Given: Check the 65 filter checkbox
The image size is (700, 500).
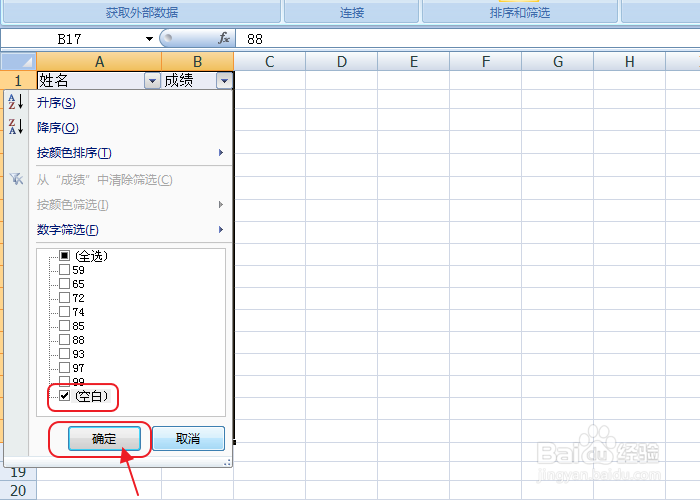Looking at the screenshot, I should coord(64,283).
